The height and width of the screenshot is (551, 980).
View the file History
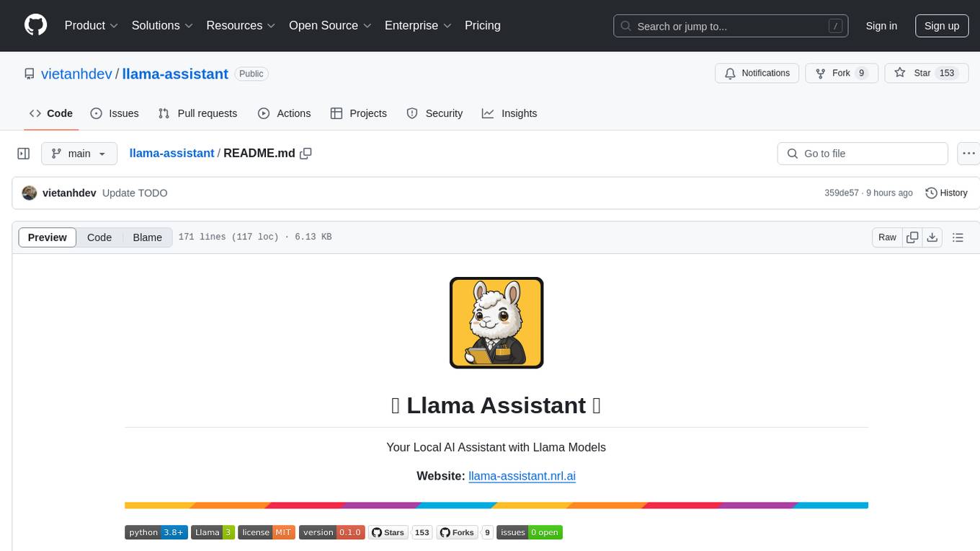click(946, 193)
